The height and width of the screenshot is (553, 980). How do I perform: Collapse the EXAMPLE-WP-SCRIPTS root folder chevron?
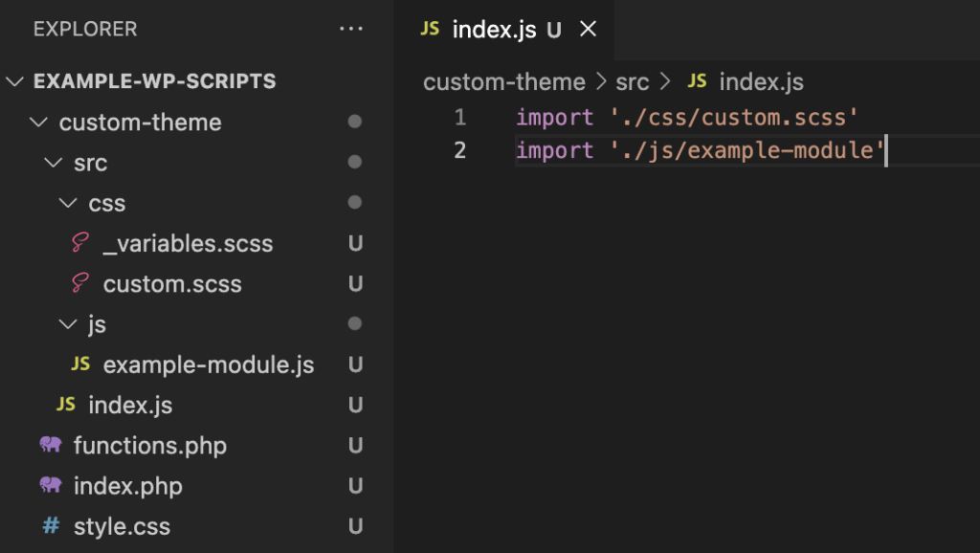pyautogui.click(x=14, y=81)
